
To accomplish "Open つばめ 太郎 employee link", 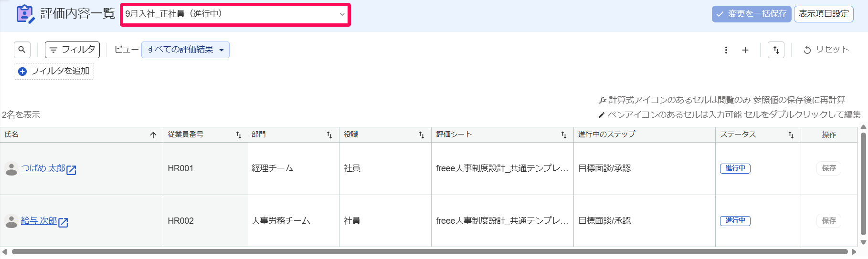I will pos(43,168).
